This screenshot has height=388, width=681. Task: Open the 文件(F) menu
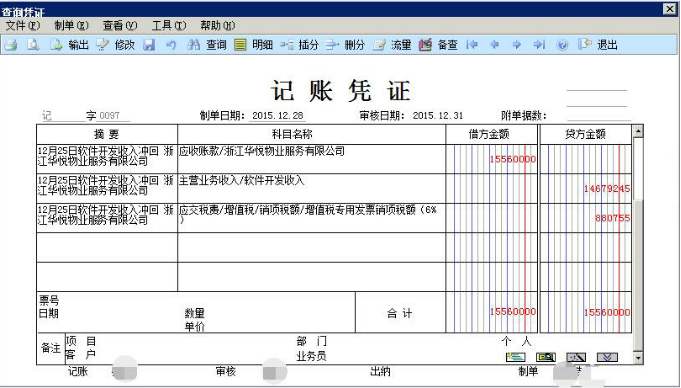[23, 26]
